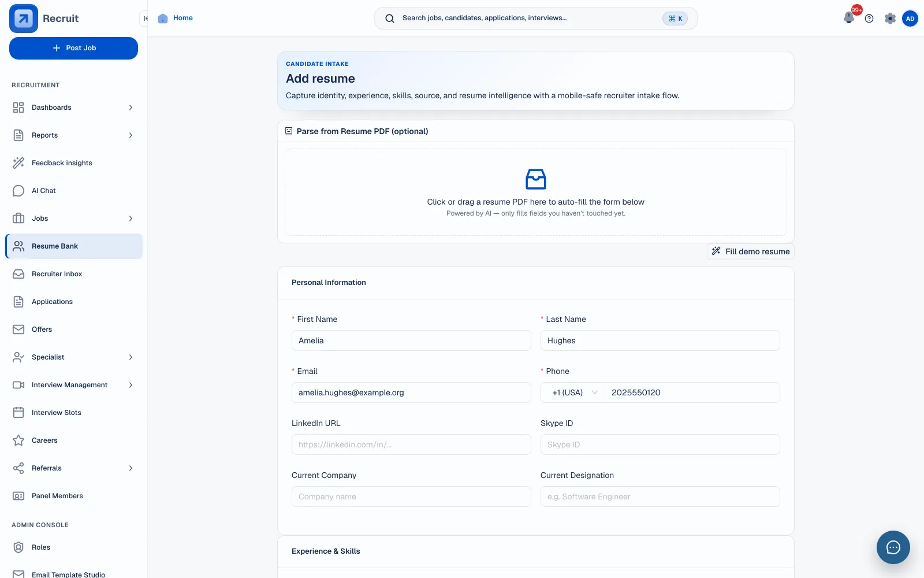The width and height of the screenshot is (924, 578).
Task: Focus the global search field
Action: (536, 18)
